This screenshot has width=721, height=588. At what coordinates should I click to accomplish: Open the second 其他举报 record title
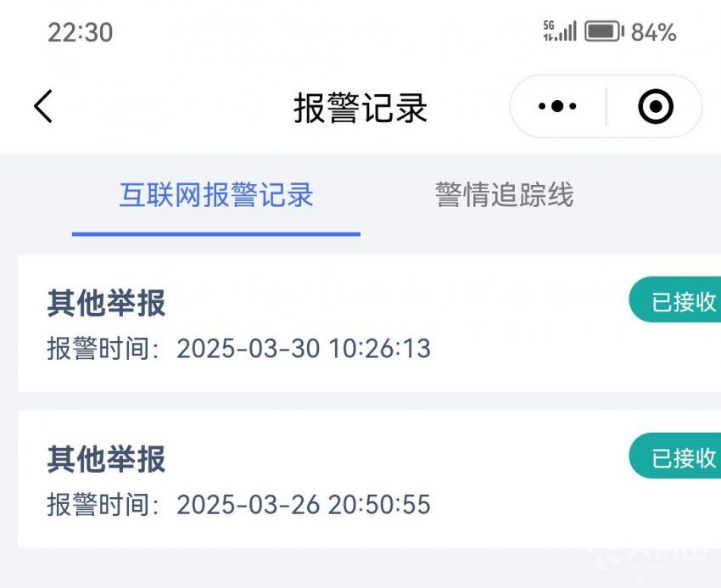pyautogui.click(x=106, y=459)
